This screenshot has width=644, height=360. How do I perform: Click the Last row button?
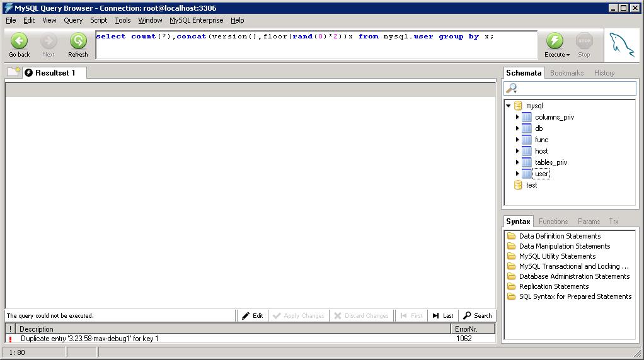[443, 316]
